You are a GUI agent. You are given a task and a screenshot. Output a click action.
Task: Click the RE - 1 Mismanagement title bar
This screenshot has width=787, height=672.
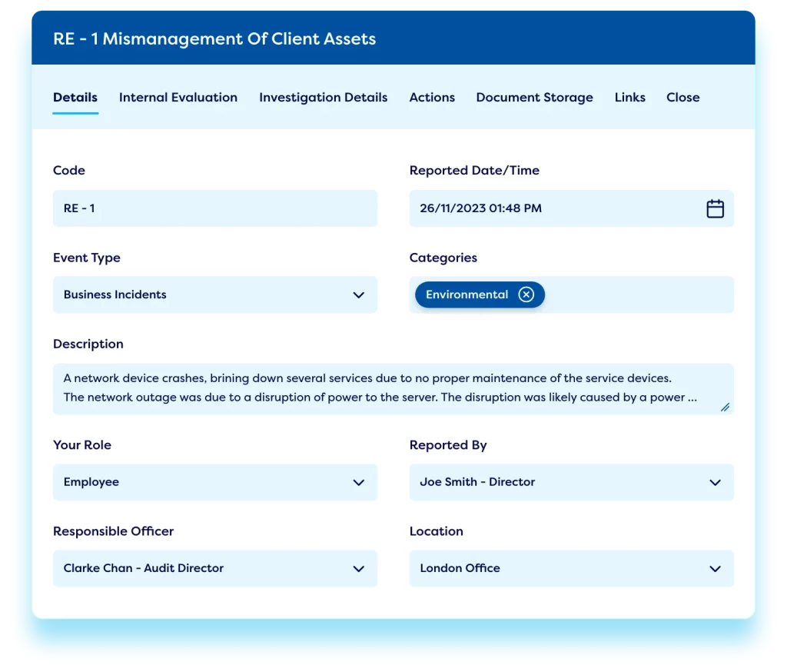tap(214, 38)
